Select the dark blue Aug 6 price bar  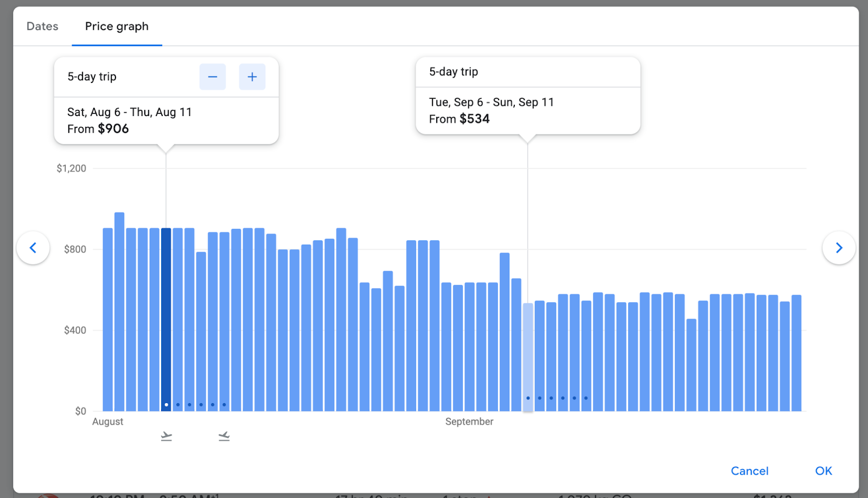166,320
